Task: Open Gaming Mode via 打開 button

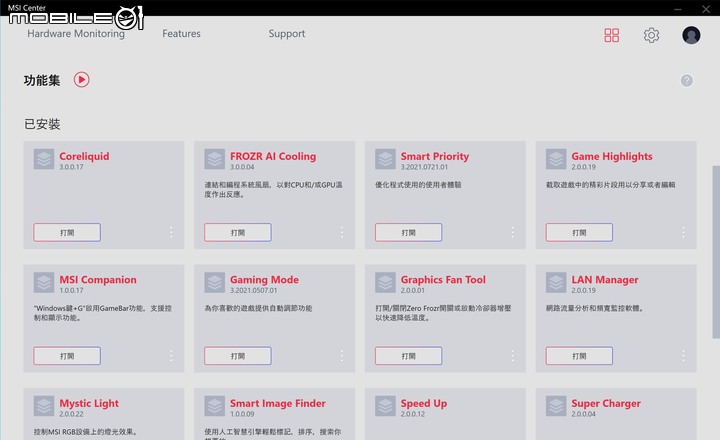Action: 238,356
